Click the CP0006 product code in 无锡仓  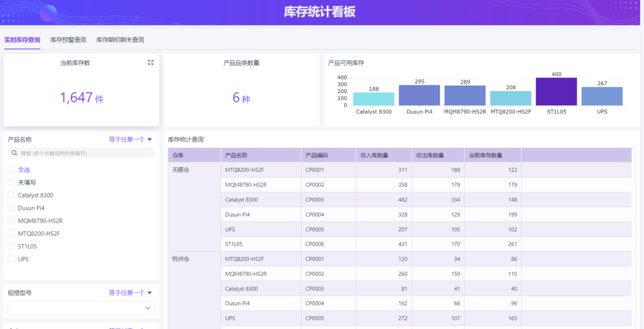click(x=328, y=244)
